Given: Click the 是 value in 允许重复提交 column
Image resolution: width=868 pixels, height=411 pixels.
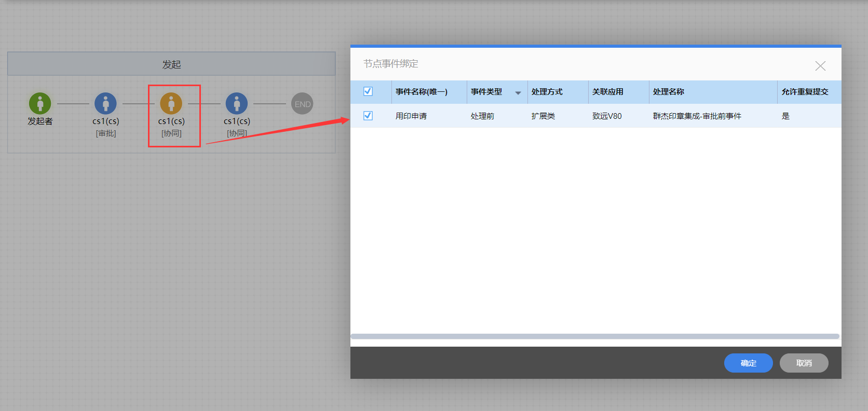Looking at the screenshot, I should click(x=785, y=116).
